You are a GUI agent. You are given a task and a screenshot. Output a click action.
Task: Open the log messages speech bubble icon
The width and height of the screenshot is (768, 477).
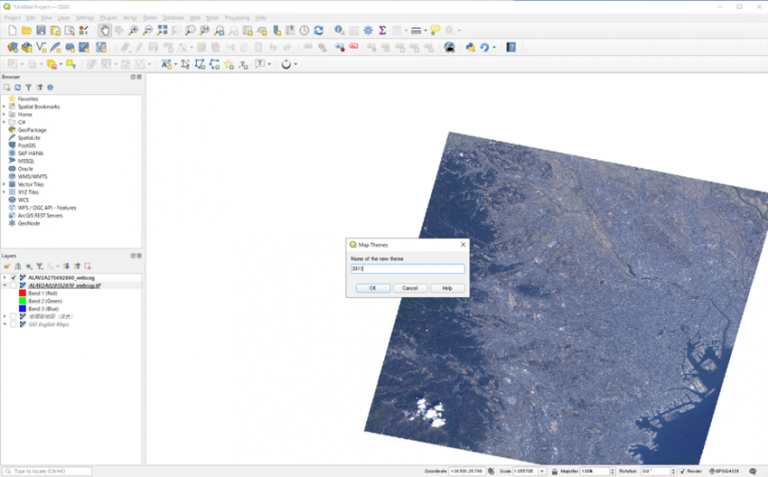pos(753,471)
